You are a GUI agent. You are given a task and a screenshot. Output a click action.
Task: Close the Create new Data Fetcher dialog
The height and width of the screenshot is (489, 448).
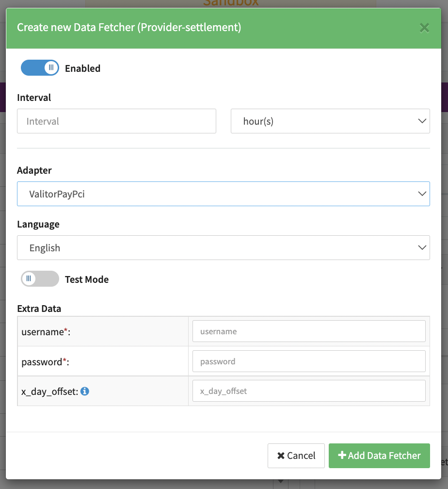point(424,28)
